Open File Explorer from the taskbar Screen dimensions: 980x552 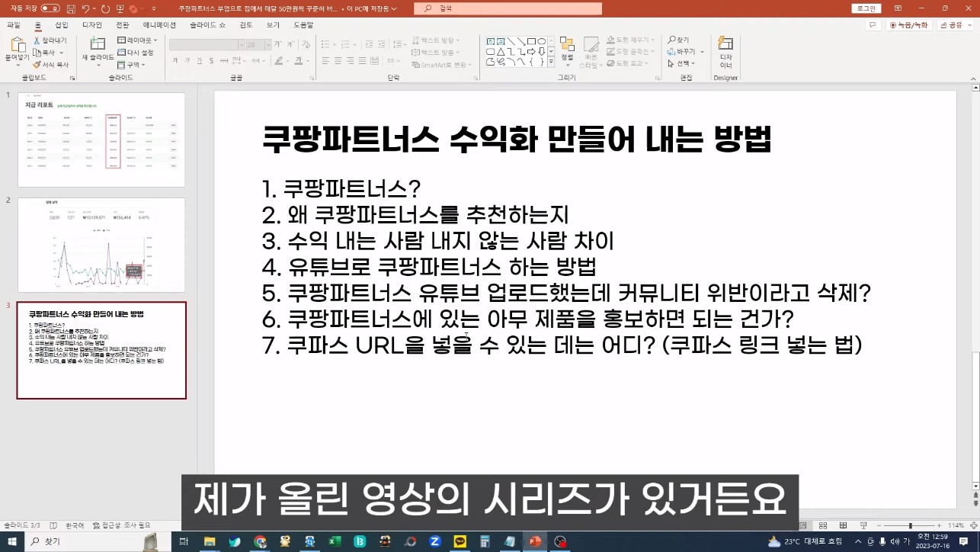click(210, 541)
